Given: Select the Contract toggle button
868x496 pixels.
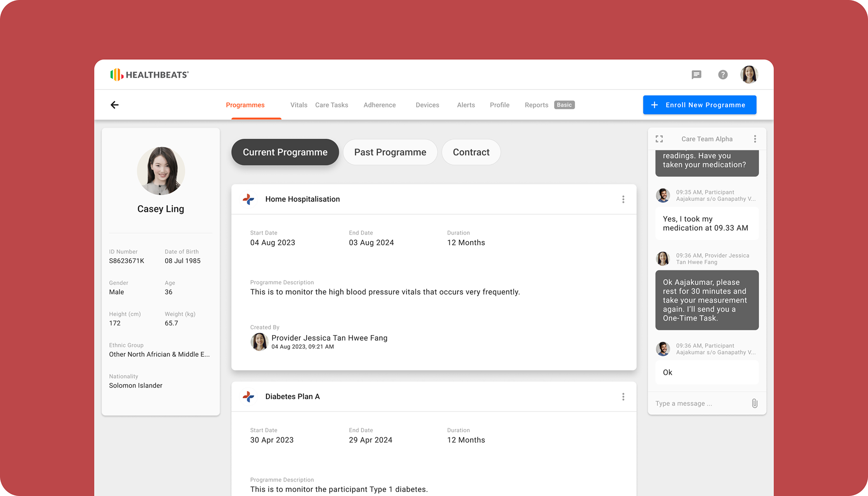Looking at the screenshot, I should [x=471, y=152].
